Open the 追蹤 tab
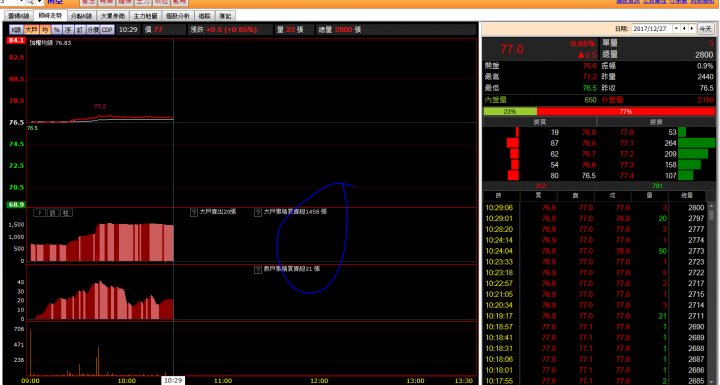The height and width of the screenshot is (385, 720). click(204, 16)
